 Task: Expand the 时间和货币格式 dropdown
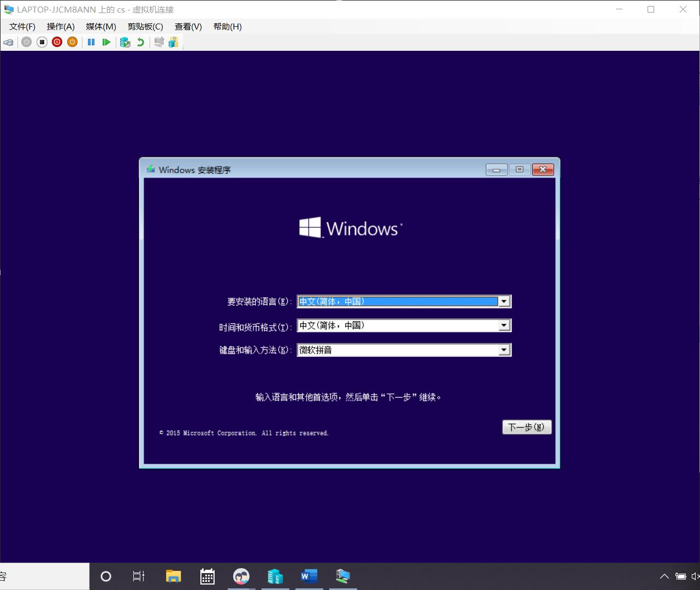coord(504,326)
